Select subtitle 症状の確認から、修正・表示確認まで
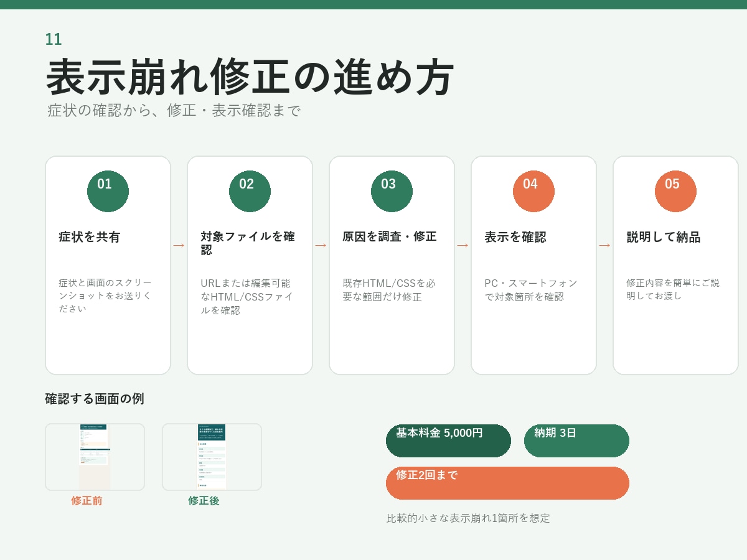 pyautogui.click(x=174, y=111)
